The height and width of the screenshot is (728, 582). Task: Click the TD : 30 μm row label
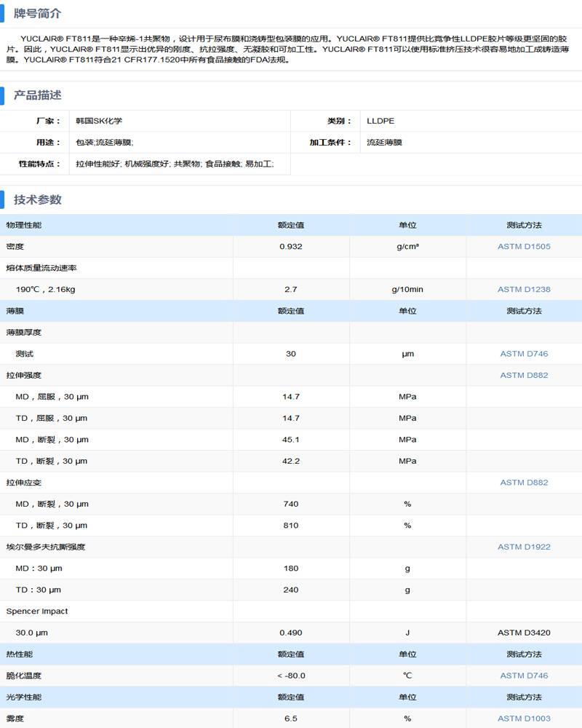[x=39, y=590]
